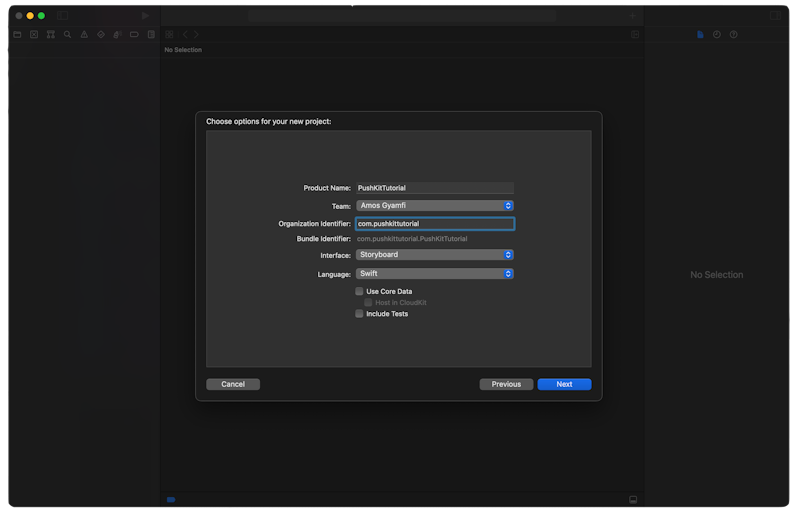This screenshot has height=515, width=800.
Task: Show the History inspector clock icon
Action: tap(717, 34)
